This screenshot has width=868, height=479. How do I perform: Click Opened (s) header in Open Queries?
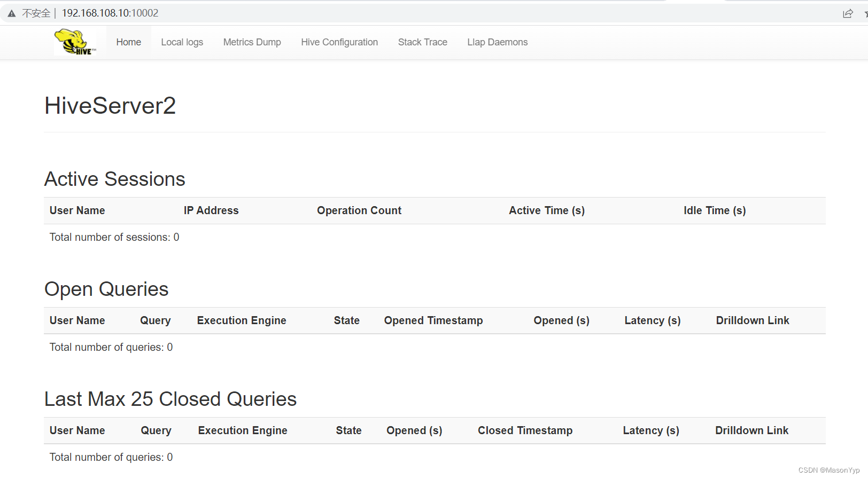[x=562, y=320]
